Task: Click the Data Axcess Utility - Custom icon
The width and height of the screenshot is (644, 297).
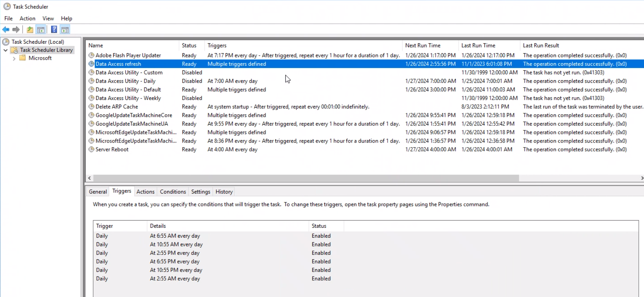Action: [x=91, y=72]
